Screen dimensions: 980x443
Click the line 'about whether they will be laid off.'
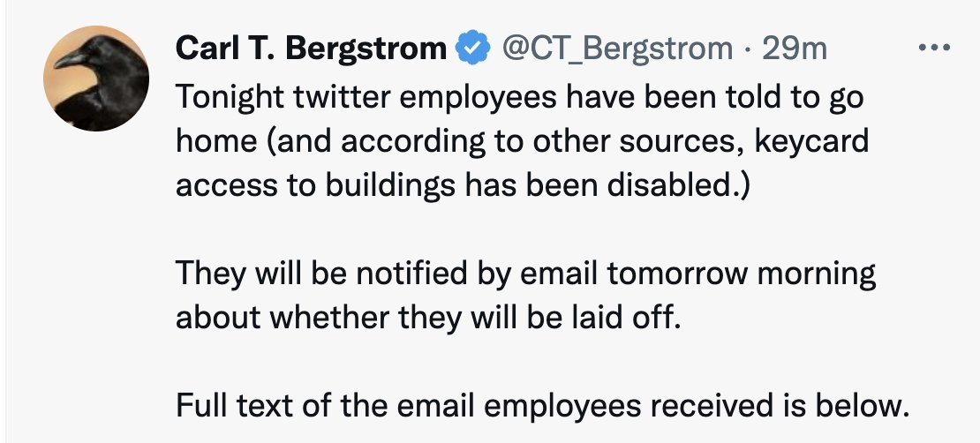[429, 317]
